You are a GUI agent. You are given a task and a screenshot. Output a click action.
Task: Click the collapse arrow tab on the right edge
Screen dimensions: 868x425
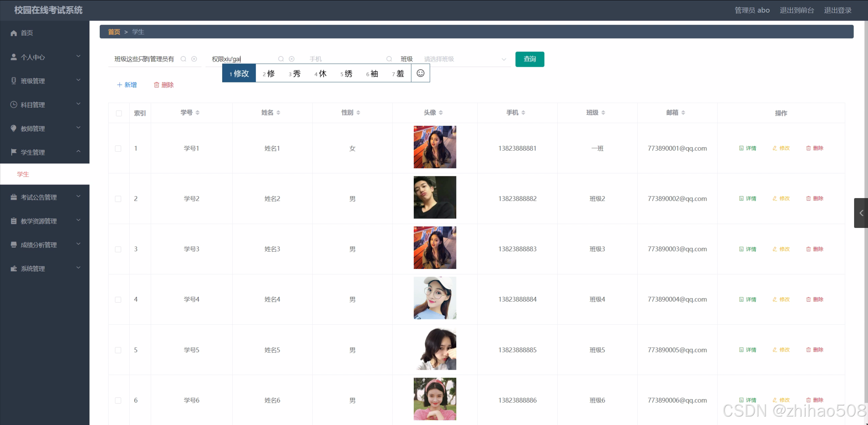point(861,213)
